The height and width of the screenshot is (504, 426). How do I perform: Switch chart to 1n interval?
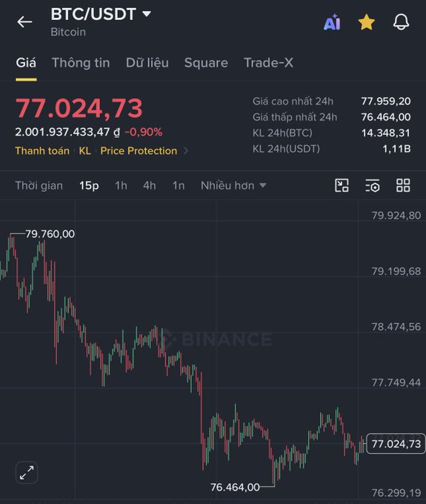pyautogui.click(x=179, y=185)
